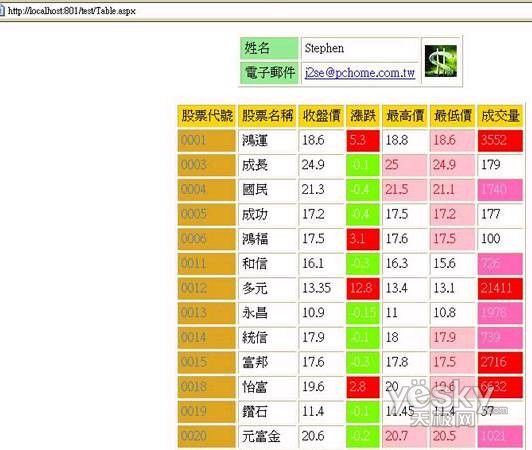Click stock name 鴻福
Viewport: 532px width, 450px height.
pos(255,239)
